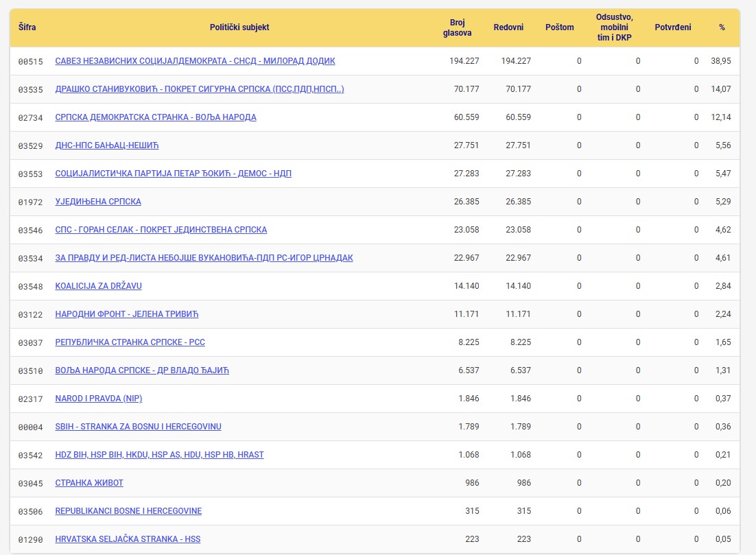The width and height of the screenshot is (756, 555).
Task: Select party code 01972
Action: [30, 202]
